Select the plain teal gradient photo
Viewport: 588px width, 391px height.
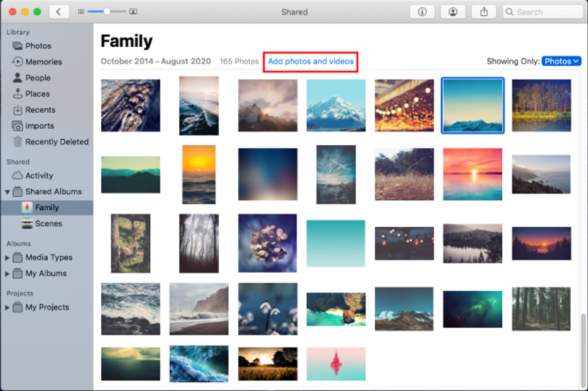(336, 243)
